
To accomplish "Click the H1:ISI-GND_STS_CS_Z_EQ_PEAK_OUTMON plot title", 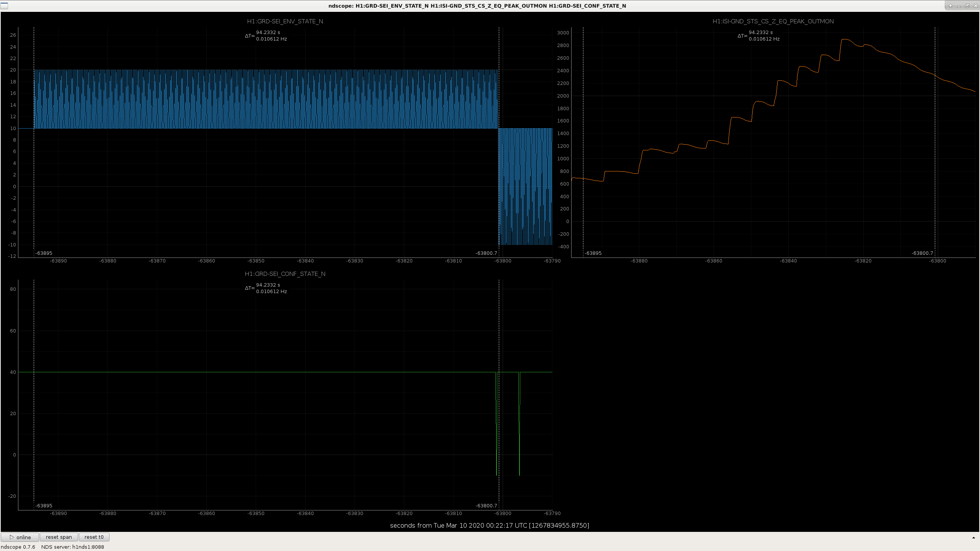I will click(x=773, y=21).
